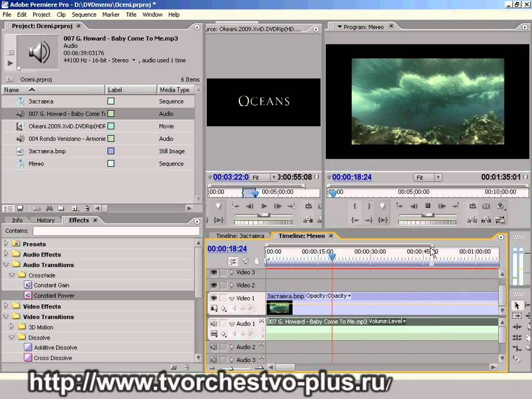Go to In point in Program monitor
Viewport: 532px width, 399px height.
coord(355,220)
